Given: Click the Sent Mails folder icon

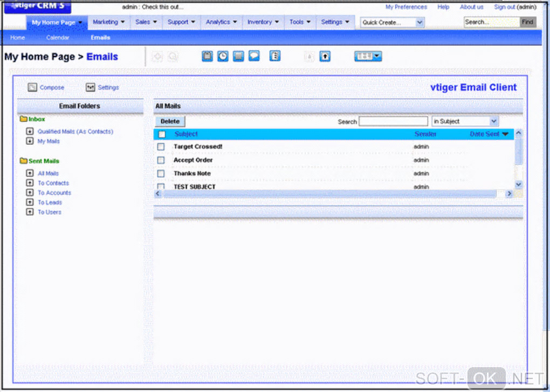Looking at the screenshot, I should [24, 161].
